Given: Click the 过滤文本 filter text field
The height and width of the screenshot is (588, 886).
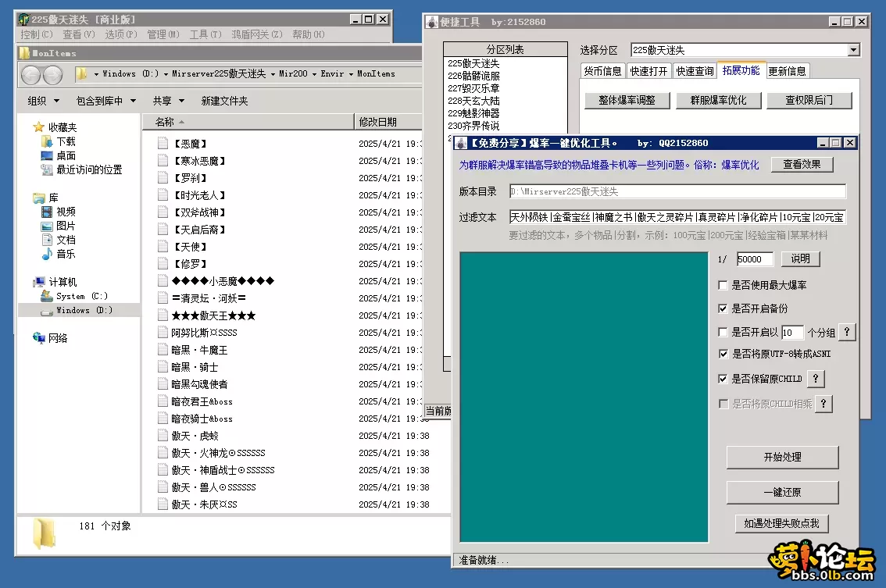Looking at the screenshot, I should point(677,217).
